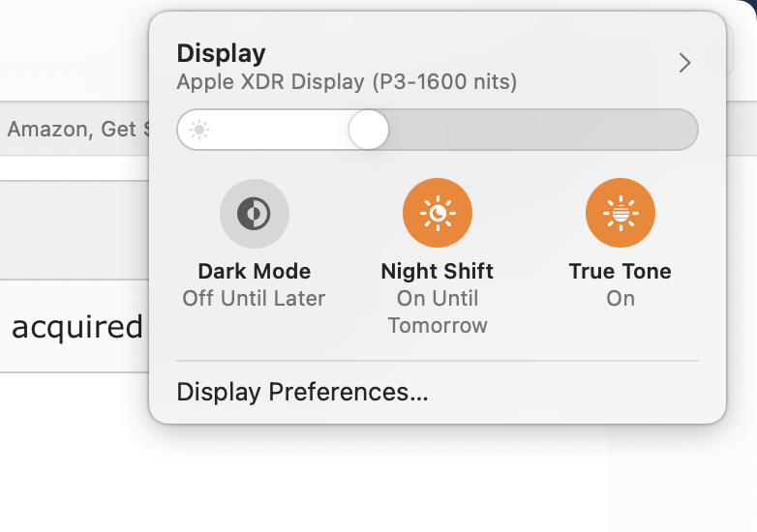The width and height of the screenshot is (757, 532).
Task: Click the True Tone text label
Action: coord(621,272)
